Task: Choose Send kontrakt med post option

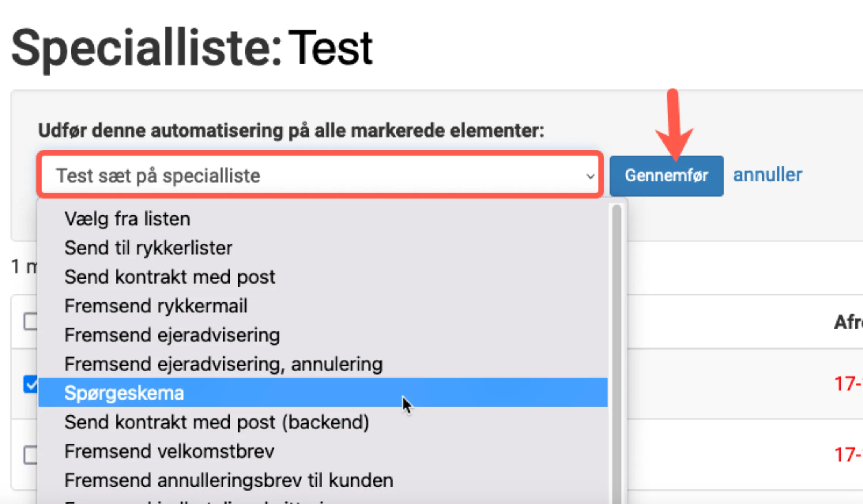Action: pos(170,277)
